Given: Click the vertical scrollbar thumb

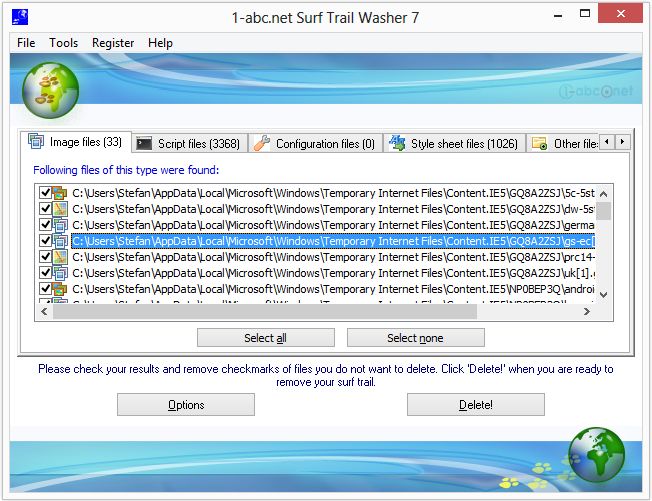Looking at the screenshot, I should 603,210.
